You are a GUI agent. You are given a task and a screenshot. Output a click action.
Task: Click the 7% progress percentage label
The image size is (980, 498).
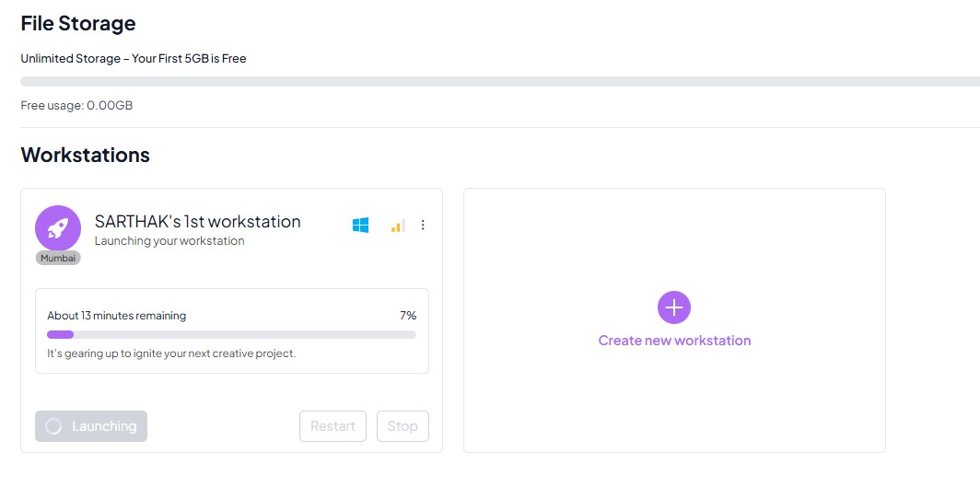(408, 316)
